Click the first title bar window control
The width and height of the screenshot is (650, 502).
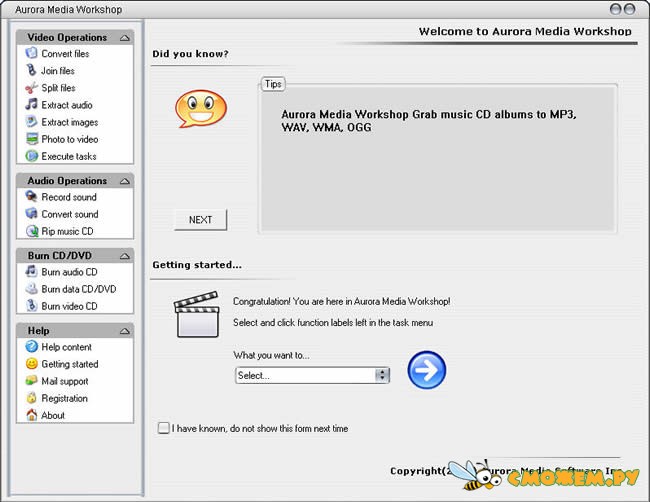[x=616, y=9]
